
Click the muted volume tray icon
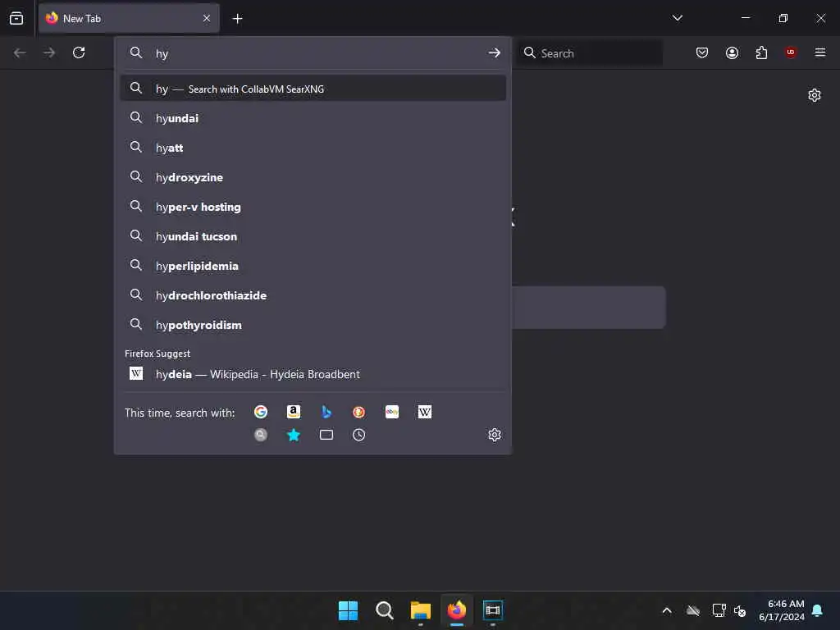(741, 610)
